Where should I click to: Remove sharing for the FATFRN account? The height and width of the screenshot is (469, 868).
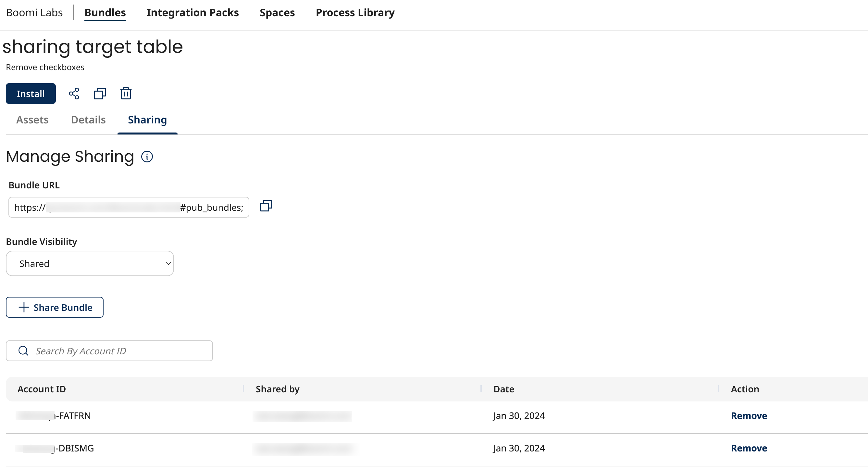[749, 416]
